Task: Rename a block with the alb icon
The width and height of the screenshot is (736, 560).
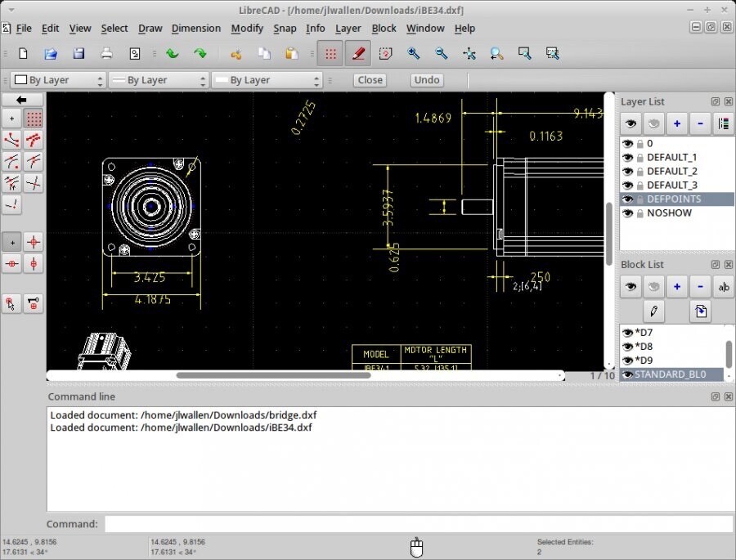Action: point(723,286)
